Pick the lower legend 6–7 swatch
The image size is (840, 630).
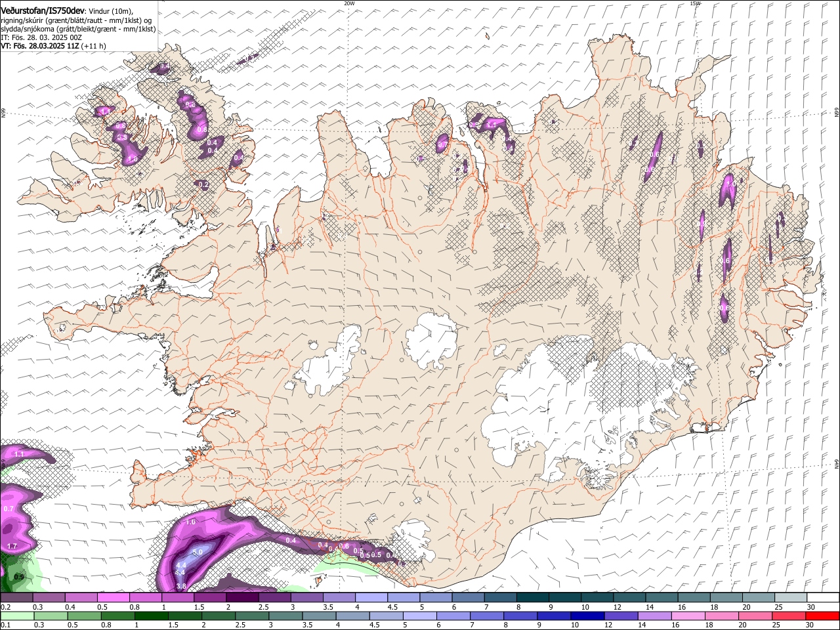(x=453, y=616)
